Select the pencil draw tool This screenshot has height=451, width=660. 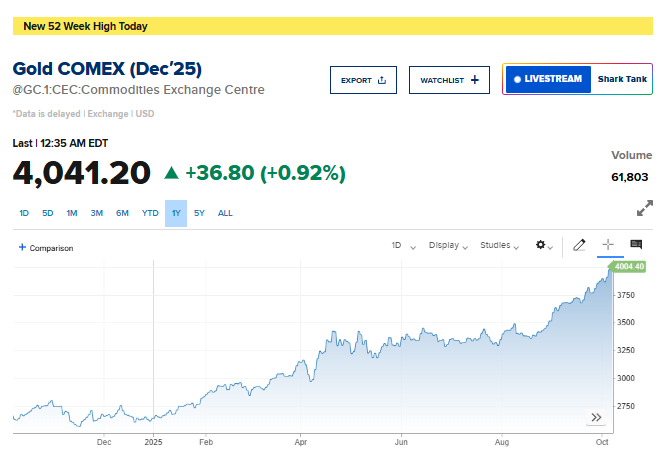coord(579,245)
